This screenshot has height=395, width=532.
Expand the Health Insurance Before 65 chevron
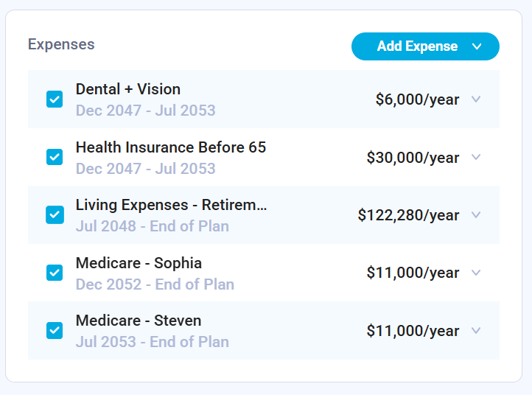click(x=476, y=157)
